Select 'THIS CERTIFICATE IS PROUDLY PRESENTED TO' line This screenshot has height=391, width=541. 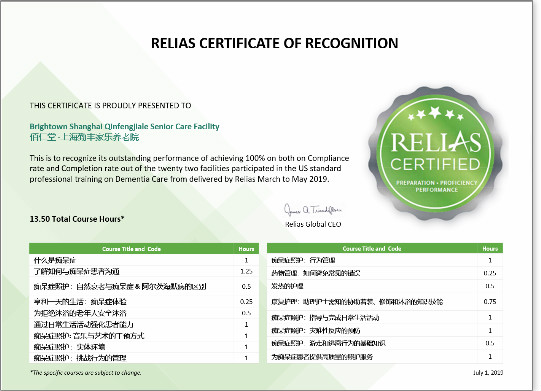(110, 105)
